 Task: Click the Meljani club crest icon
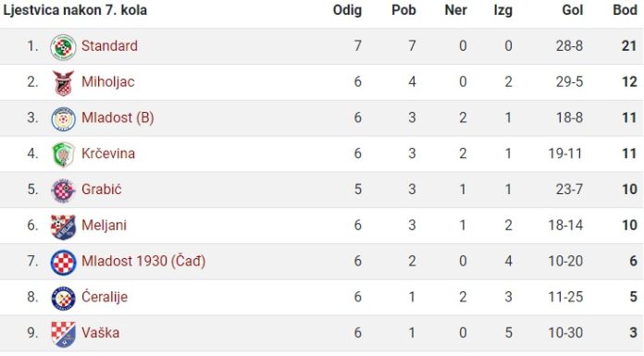(63, 227)
